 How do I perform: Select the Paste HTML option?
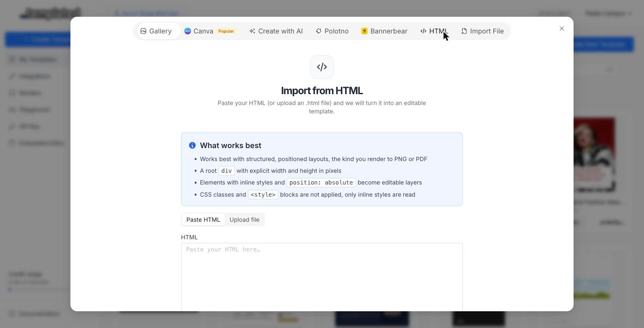coord(203,220)
